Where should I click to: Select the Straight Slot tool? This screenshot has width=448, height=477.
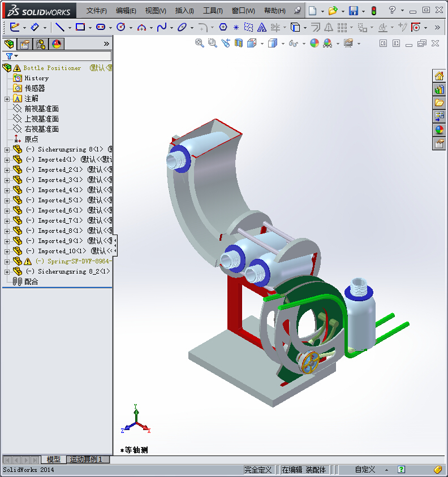[101, 27]
